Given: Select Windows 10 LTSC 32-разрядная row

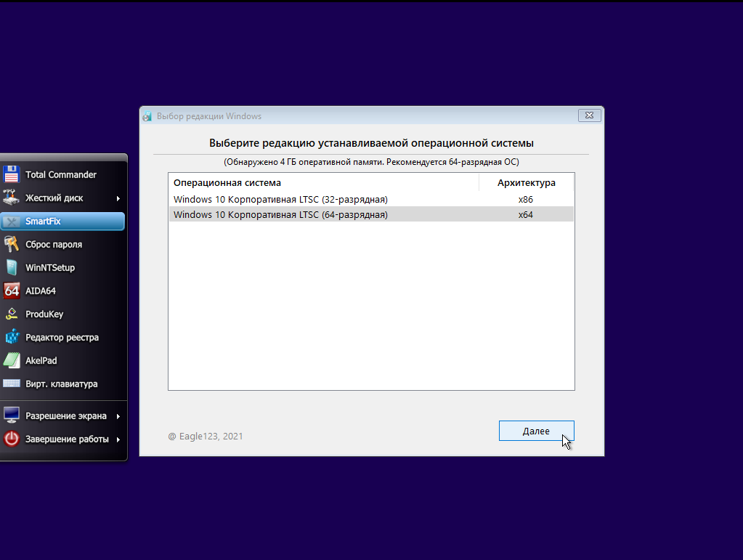Looking at the screenshot, I should click(x=280, y=199).
